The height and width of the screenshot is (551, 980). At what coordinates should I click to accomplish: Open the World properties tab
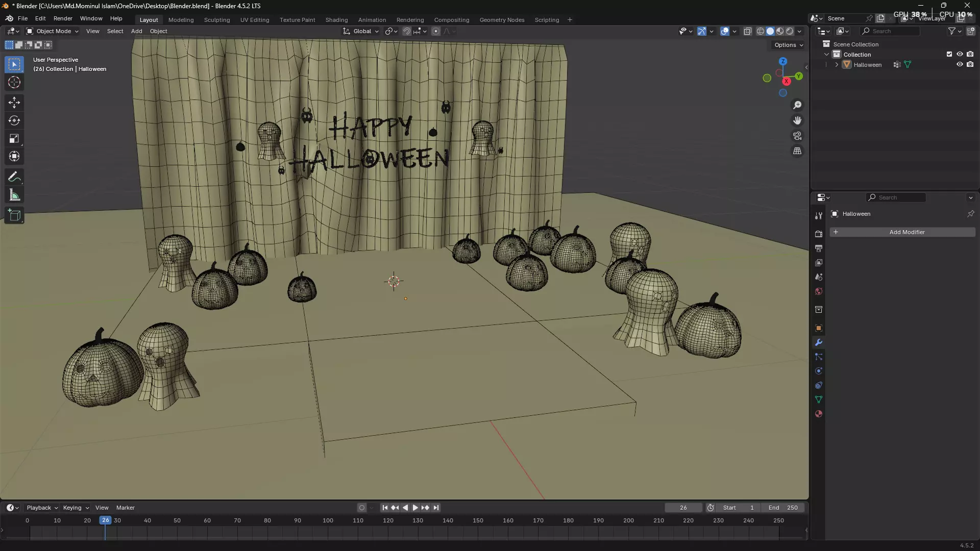click(819, 291)
